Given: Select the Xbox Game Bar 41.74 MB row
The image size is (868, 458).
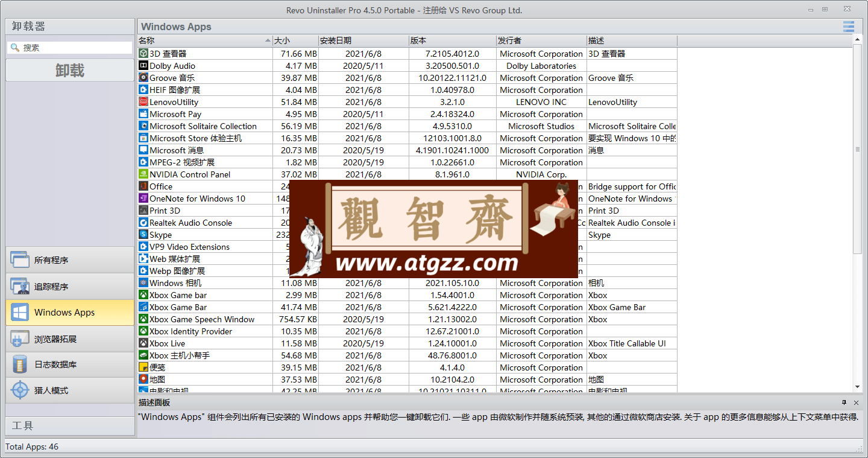Looking at the screenshot, I should click(x=407, y=307).
